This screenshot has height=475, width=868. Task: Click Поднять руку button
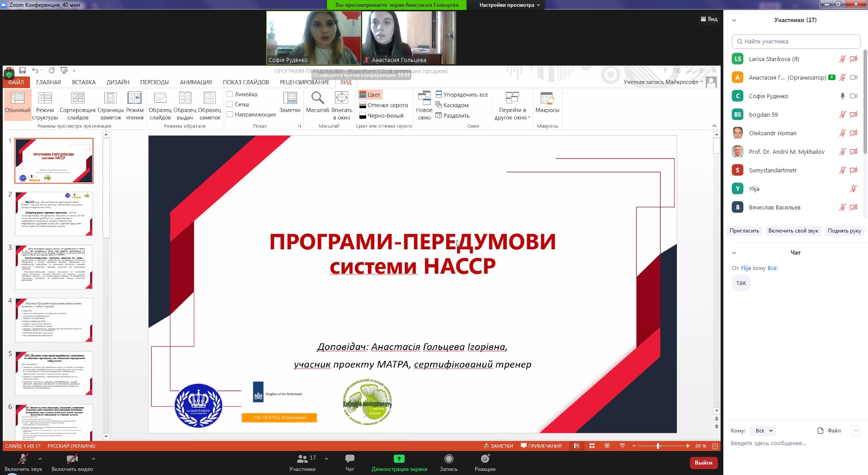click(x=844, y=231)
